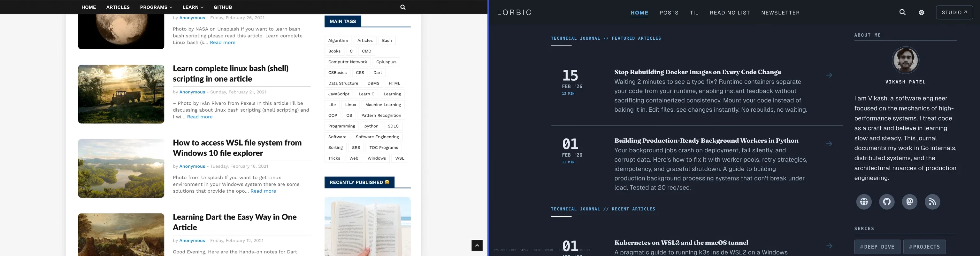The height and width of the screenshot is (256, 980).
Task: Click arrow beside Kubernetes on WSL2 article
Action: 829,246
